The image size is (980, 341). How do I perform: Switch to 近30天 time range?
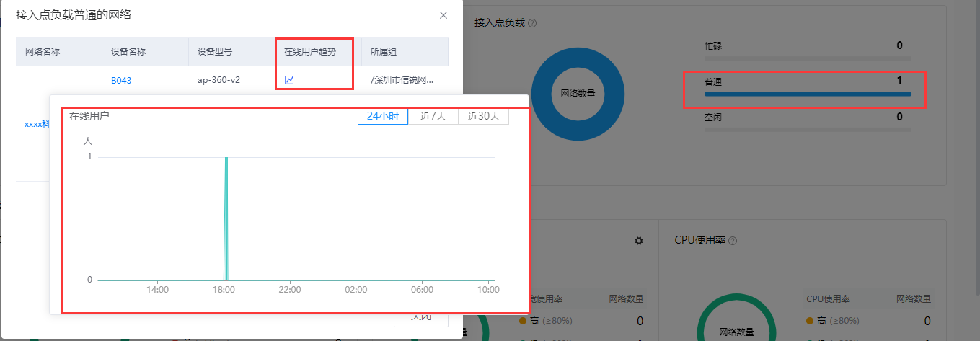484,116
